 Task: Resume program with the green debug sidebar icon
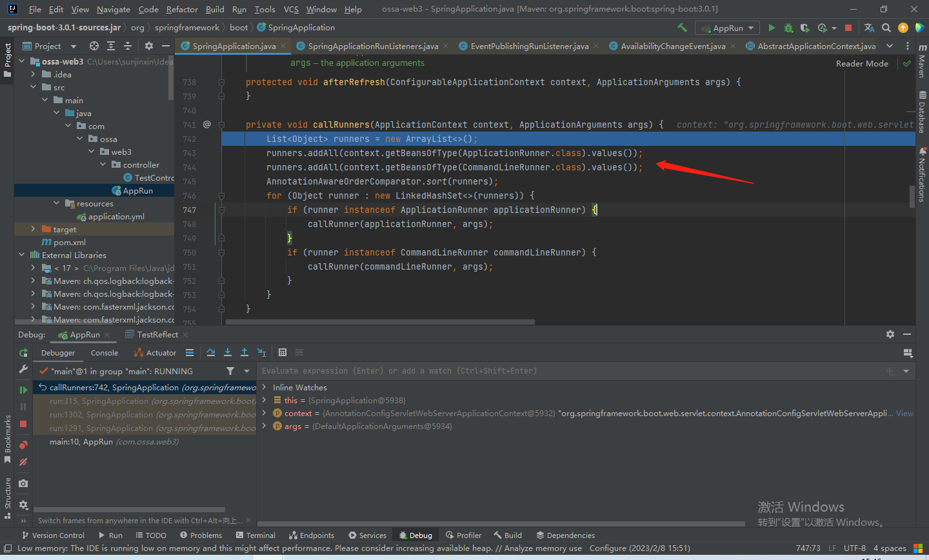pyautogui.click(x=23, y=390)
